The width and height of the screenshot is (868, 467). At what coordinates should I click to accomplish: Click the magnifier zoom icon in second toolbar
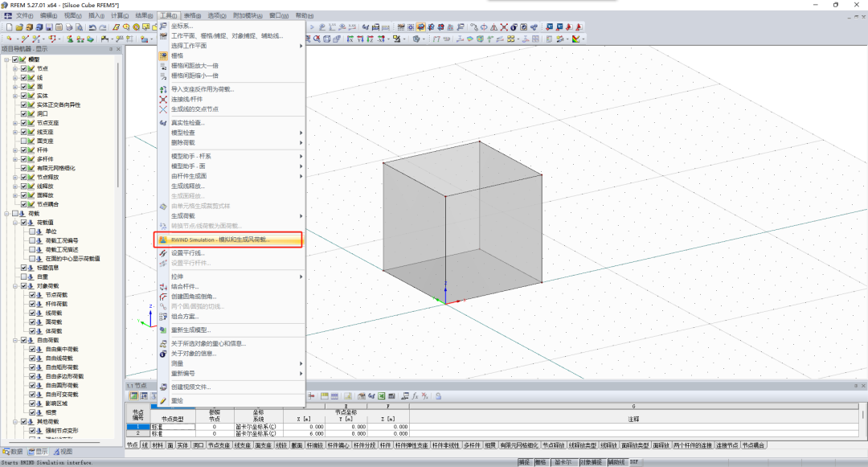click(x=317, y=39)
